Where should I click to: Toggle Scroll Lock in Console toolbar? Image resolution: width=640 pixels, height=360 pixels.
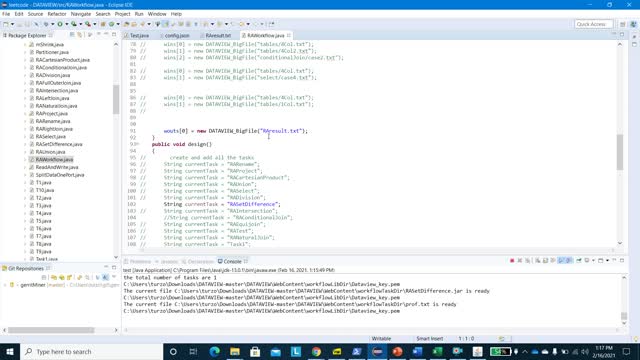click(546, 260)
